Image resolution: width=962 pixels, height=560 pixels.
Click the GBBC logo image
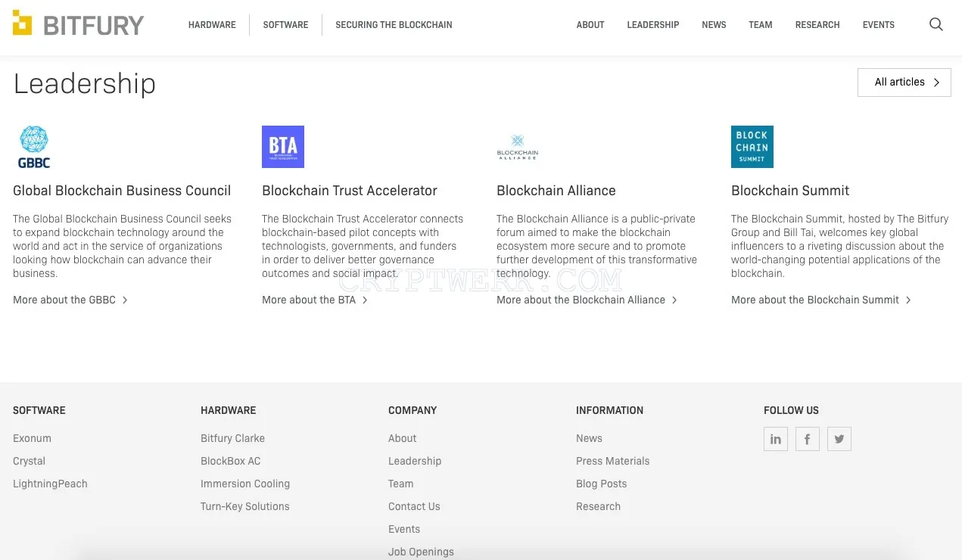click(x=34, y=147)
